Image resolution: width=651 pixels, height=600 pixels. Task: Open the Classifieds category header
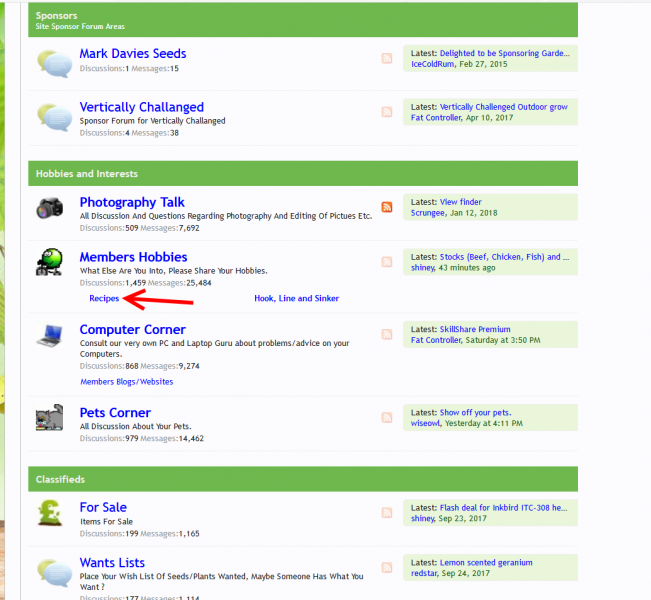[61, 479]
